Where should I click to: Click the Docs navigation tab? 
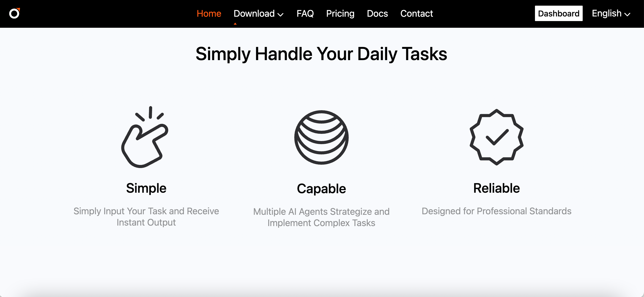[377, 14]
